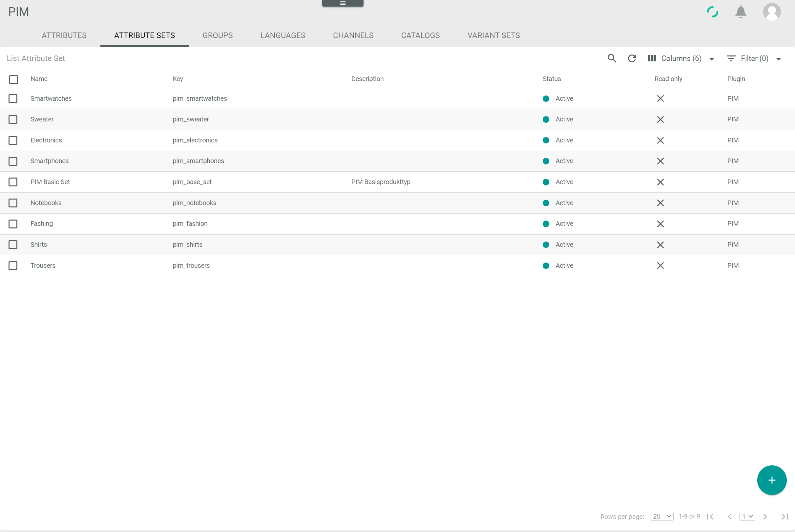Click the pim_fashion key cell
Image resolution: width=795 pixels, height=532 pixels.
pyautogui.click(x=190, y=223)
